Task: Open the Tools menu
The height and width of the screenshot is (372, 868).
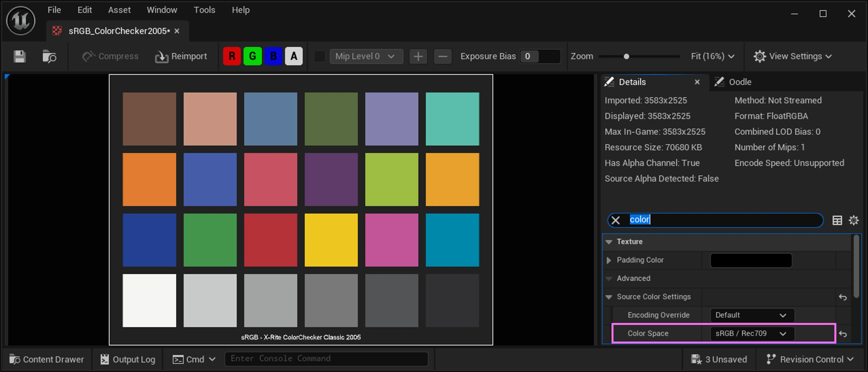Action: (204, 10)
